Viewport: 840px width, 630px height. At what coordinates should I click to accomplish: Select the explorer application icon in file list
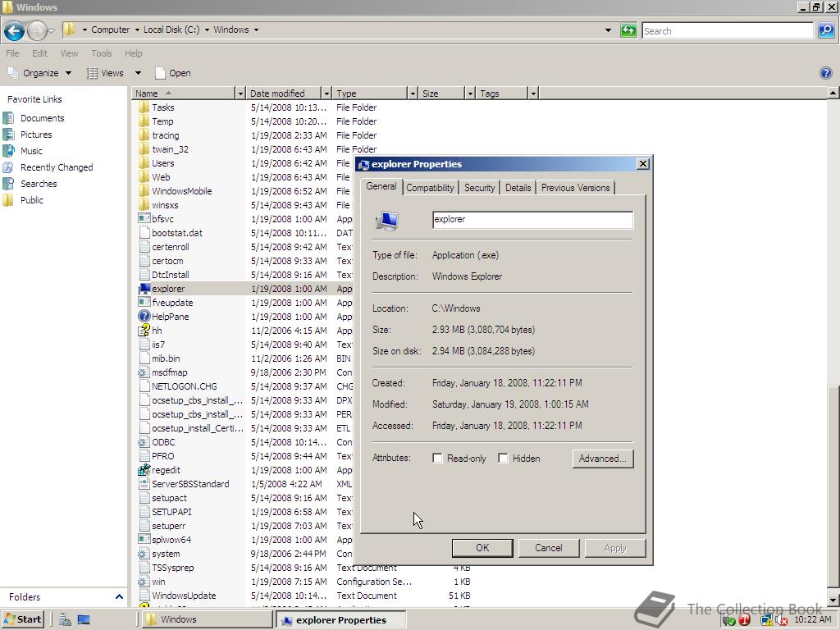(x=144, y=288)
